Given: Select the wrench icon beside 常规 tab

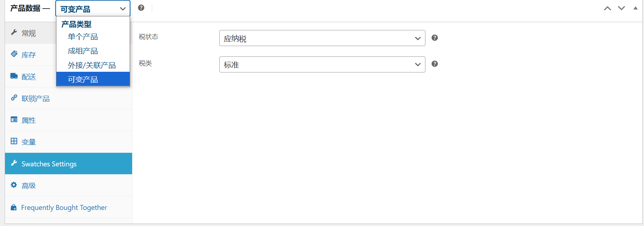Looking at the screenshot, I should pos(14,33).
